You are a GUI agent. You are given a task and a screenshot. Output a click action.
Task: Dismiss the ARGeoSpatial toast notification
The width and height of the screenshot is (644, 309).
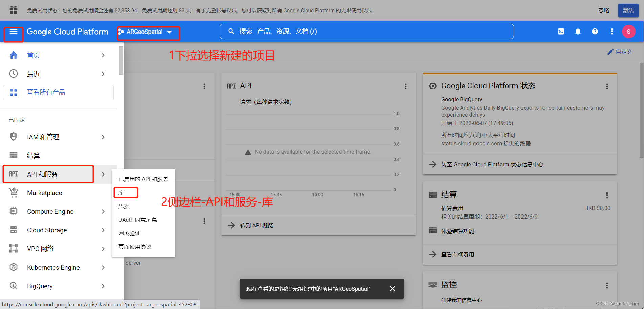tap(392, 289)
